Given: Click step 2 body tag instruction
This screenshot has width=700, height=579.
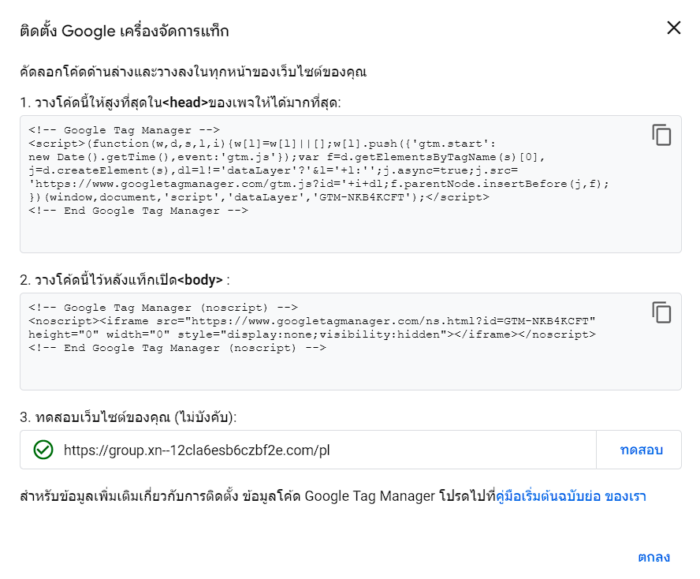Looking at the screenshot, I should coord(125,280).
